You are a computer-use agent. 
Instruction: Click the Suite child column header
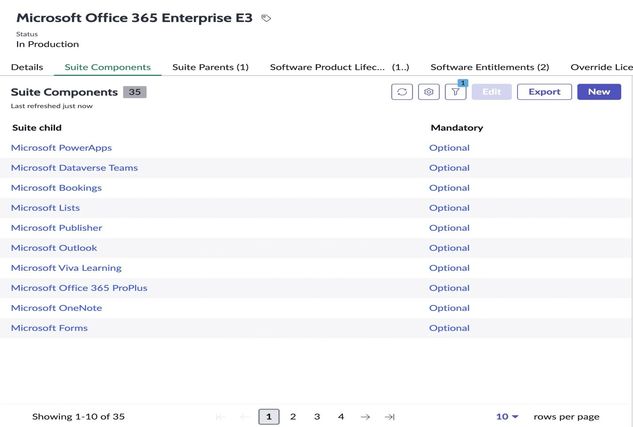pyautogui.click(x=37, y=128)
